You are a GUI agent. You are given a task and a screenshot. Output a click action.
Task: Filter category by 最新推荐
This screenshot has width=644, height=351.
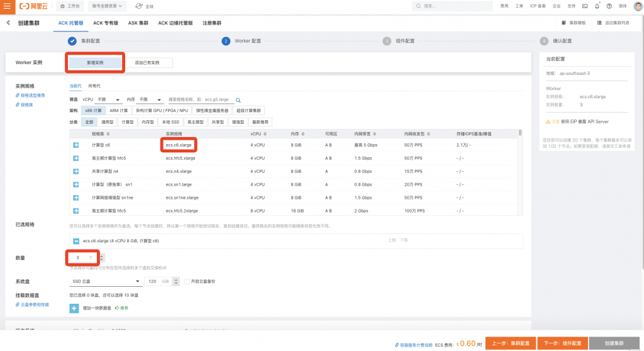[x=260, y=122]
